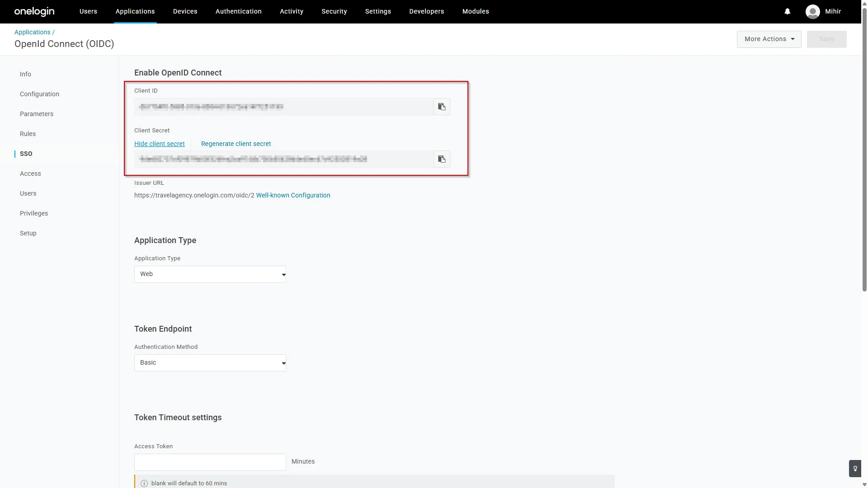Open the Settings top menu
This screenshot has width=868, height=488.
point(378,11)
